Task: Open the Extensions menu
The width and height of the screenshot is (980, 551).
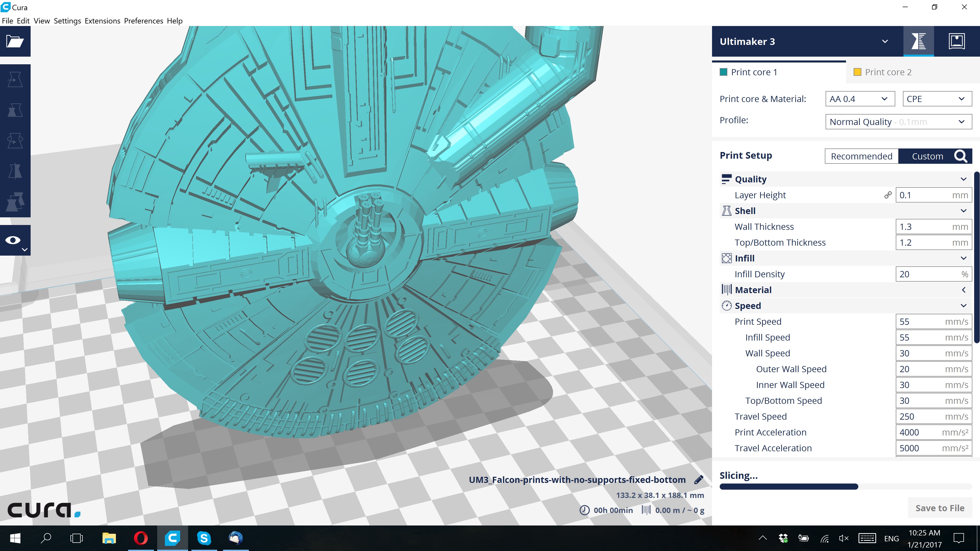Action: click(102, 21)
